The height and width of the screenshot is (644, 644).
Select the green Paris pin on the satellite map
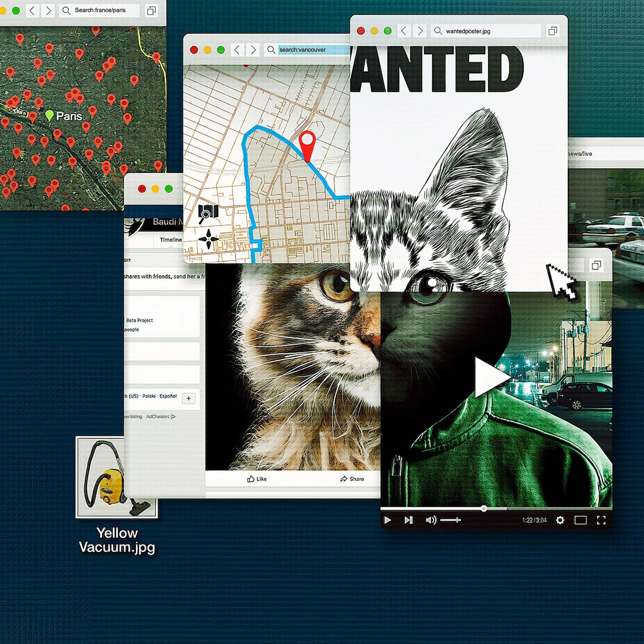[50, 114]
